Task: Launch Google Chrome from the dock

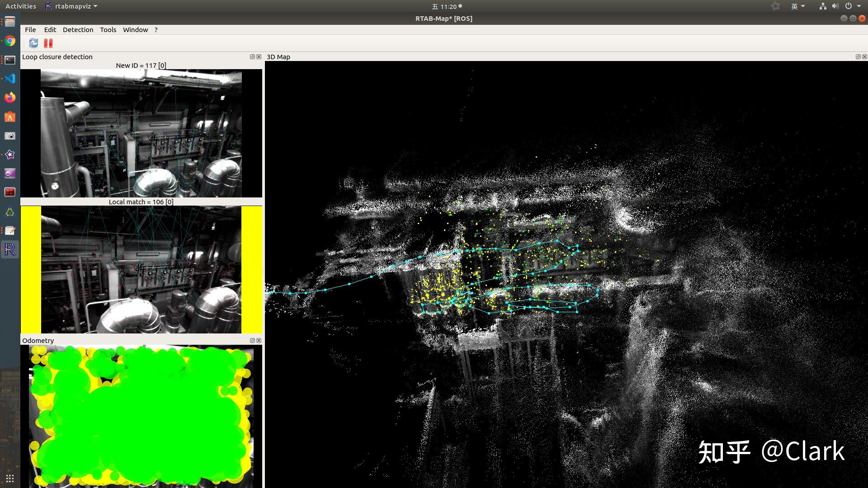Action: 9,41
